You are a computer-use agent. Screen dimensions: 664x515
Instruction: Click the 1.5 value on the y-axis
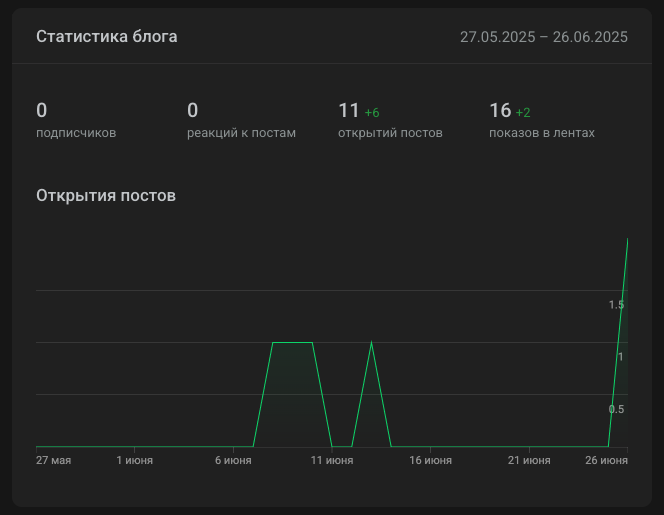pyautogui.click(x=616, y=305)
